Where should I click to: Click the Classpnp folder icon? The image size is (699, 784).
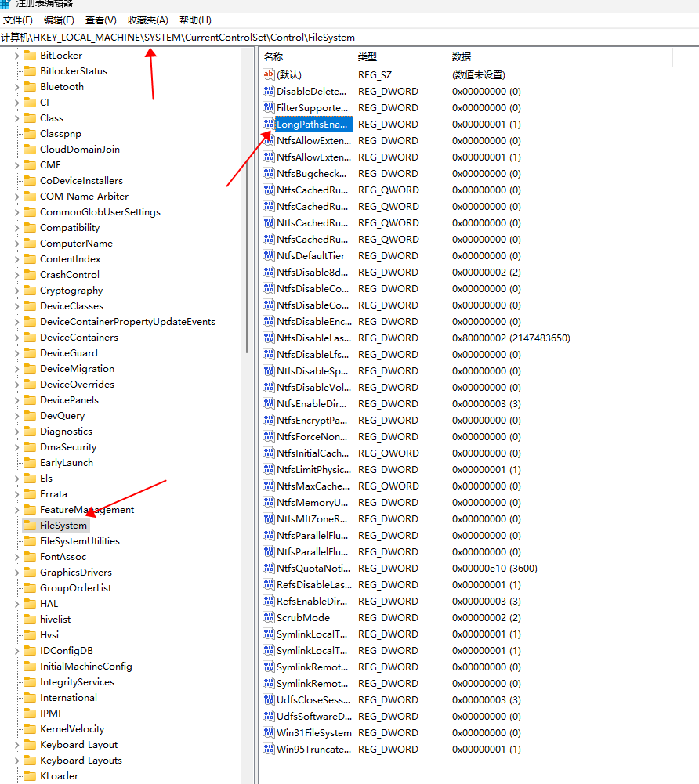[x=30, y=133]
